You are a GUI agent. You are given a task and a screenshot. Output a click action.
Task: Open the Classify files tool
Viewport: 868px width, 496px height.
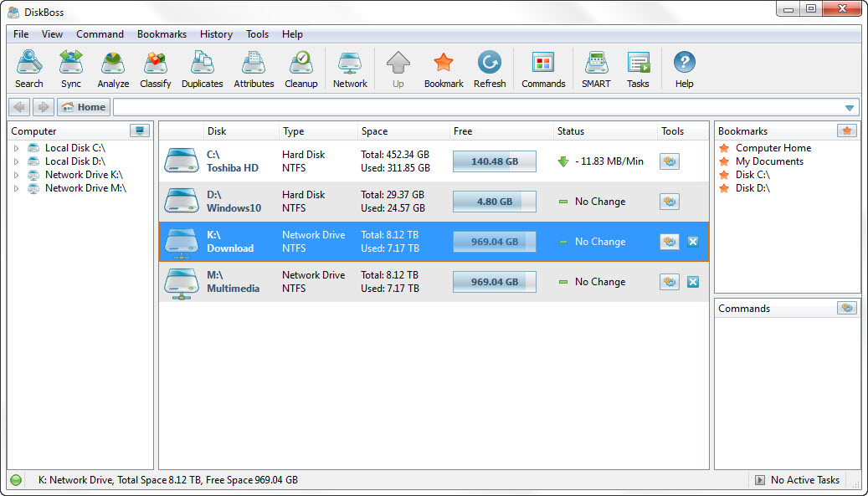(x=155, y=69)
